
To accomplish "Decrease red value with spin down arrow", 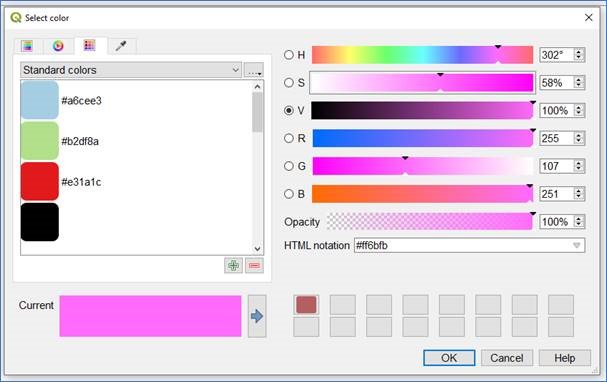I will coord(579,142).
